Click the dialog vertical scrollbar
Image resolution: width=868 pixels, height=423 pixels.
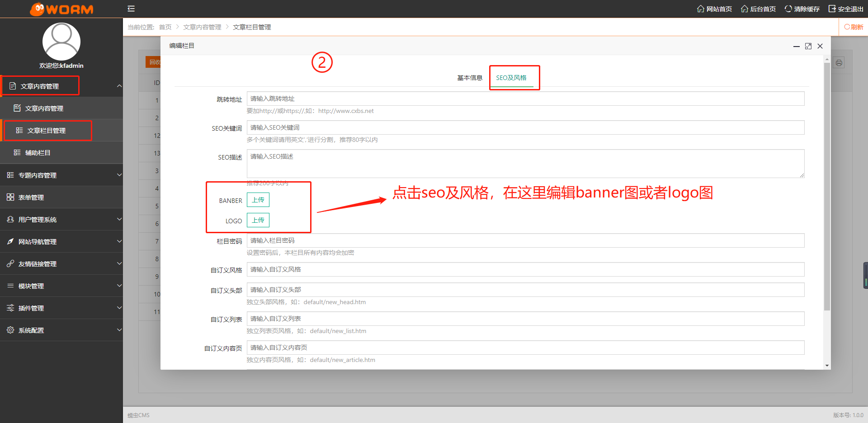827,186
